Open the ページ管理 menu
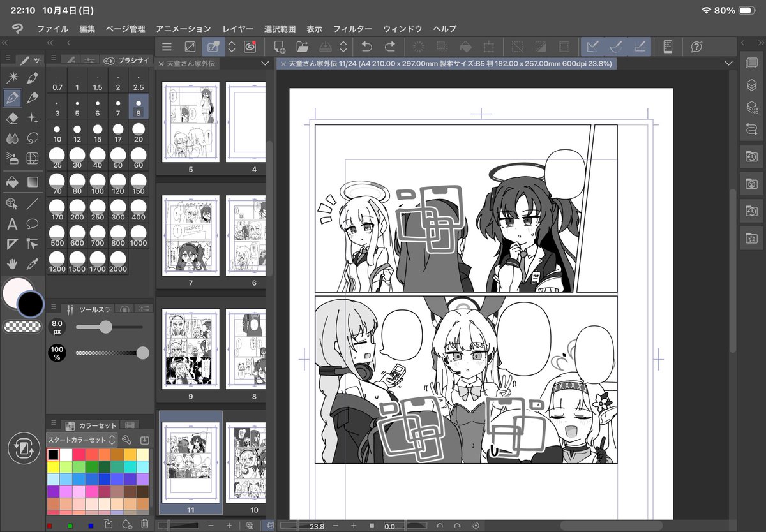Screen dimensions: 766x532 125,29
